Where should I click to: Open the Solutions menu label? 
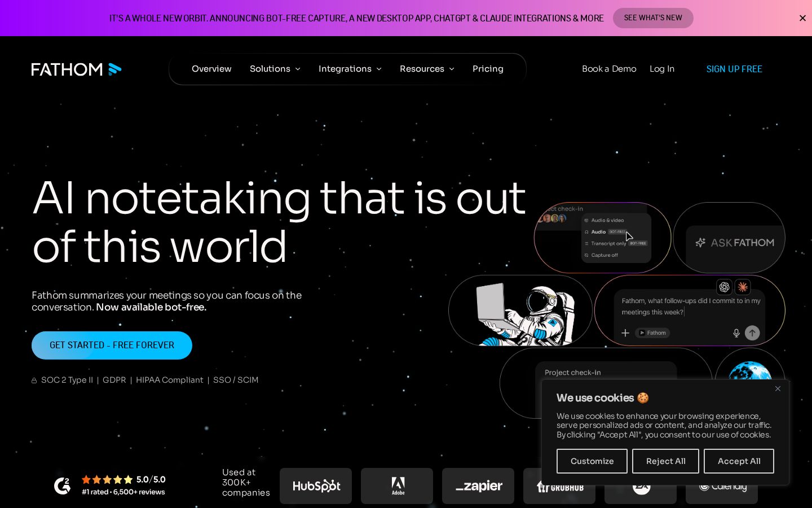(x=270, y=69)
